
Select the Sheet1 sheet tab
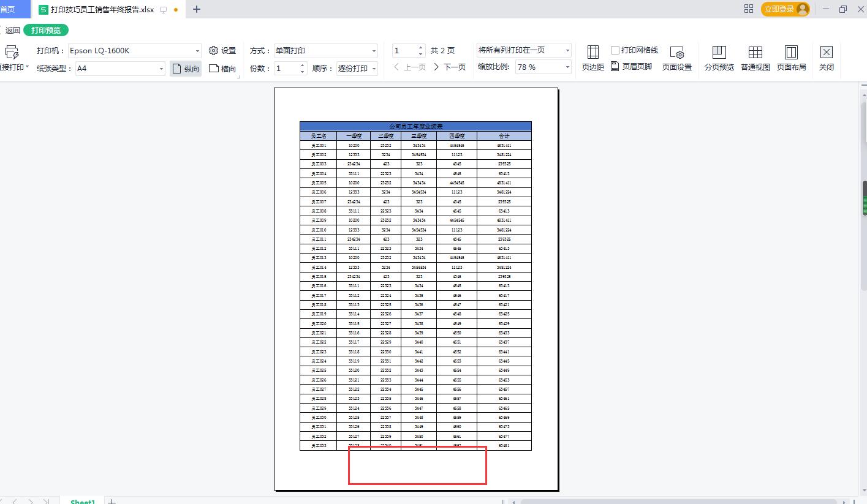[x=81, y=500]
